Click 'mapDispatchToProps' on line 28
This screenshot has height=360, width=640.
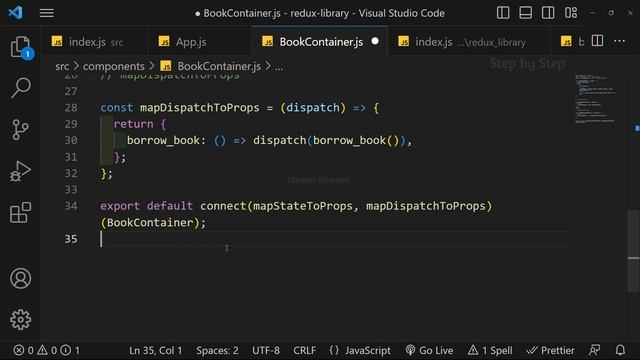[x=200, y=107]
